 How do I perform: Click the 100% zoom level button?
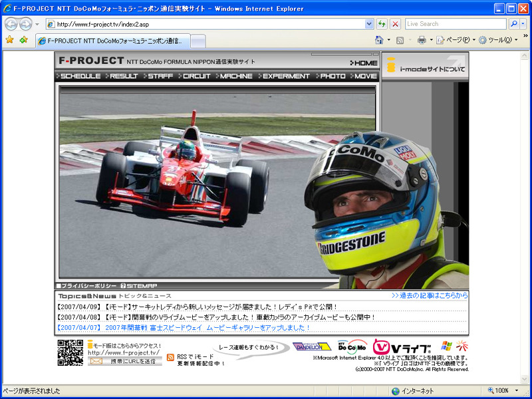[498, 390]
